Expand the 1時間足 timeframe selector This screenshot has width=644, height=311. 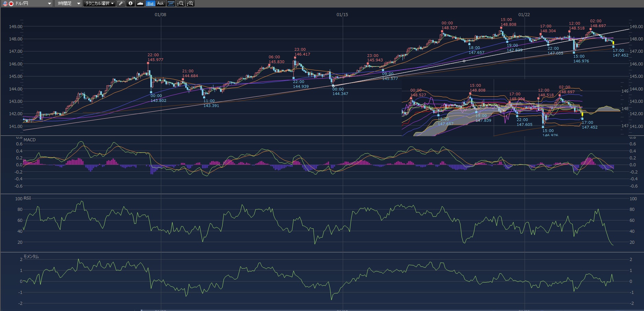pyautogui.click(x=79, y=3)
